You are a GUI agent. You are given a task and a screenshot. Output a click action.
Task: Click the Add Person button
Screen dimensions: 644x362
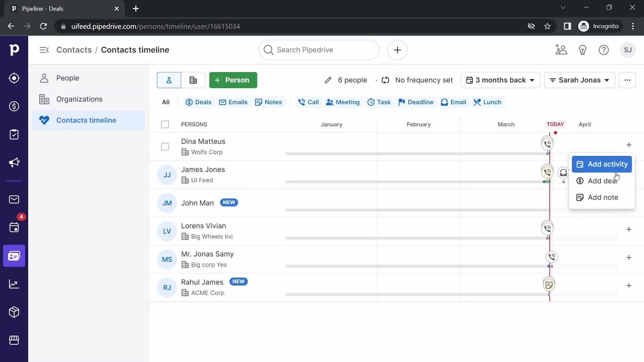point(233,80)
